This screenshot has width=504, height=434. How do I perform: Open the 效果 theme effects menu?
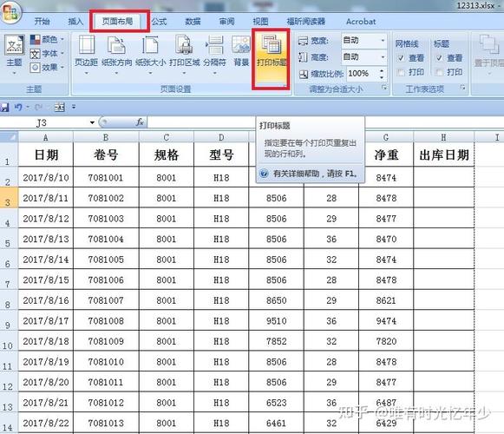(47, 67)
